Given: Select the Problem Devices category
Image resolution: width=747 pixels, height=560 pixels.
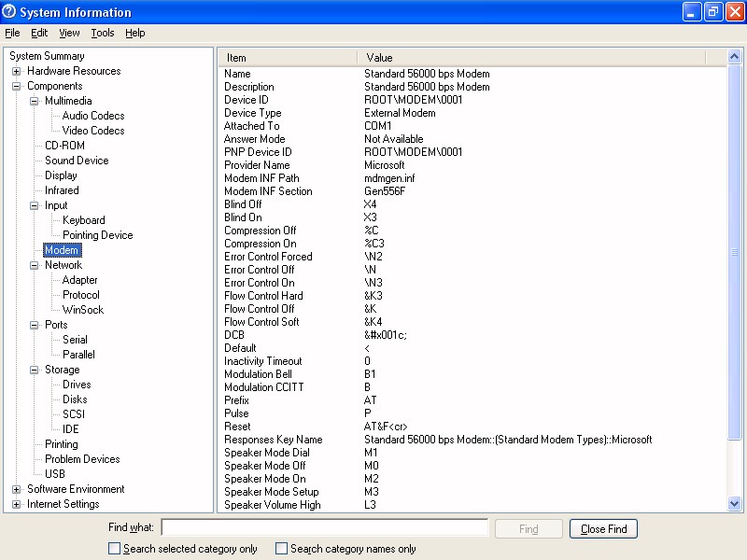Looking at the screenshot, I should [82, 459].
